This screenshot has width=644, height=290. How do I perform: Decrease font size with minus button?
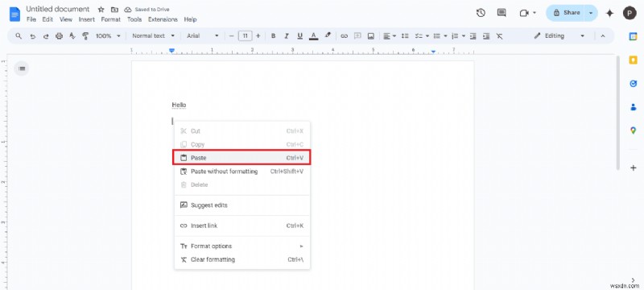click(x=231, y=36)
